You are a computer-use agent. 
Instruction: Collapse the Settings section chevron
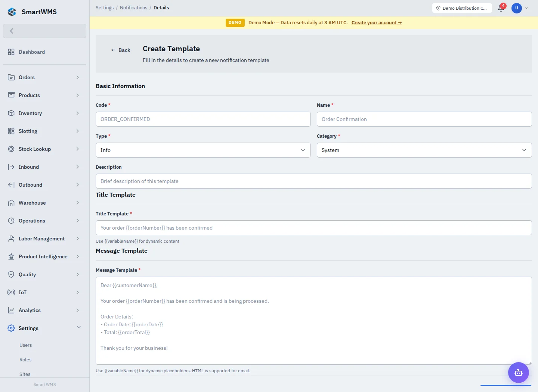point(79,327)
